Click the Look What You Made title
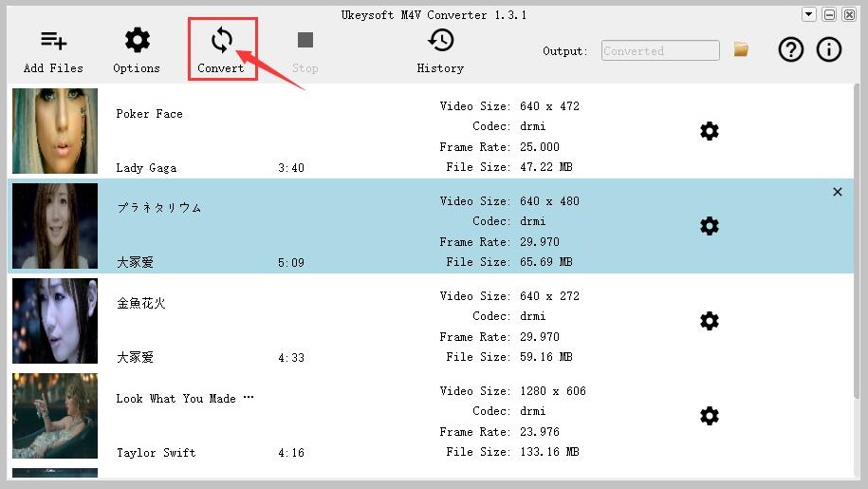Screen dimensions: 868x489 pos(185,399)
